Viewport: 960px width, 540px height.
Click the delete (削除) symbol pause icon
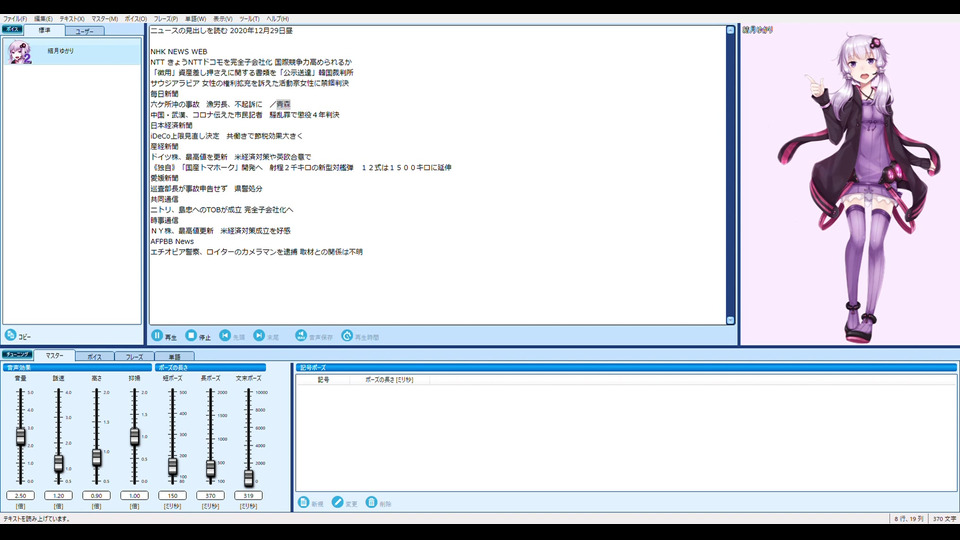coord(371,502)
